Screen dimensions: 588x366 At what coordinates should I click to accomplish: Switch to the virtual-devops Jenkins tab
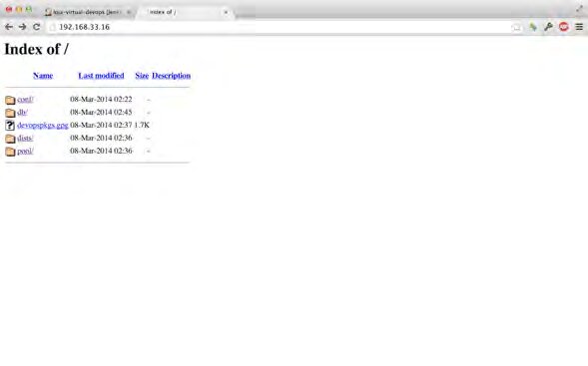tap(87, 12)
